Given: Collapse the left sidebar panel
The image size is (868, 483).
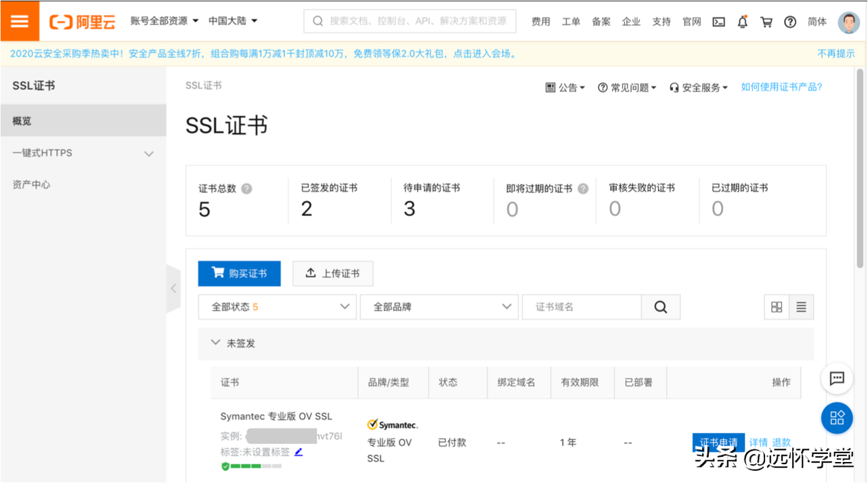Looking at the screenshot, I should pos(173,289).
